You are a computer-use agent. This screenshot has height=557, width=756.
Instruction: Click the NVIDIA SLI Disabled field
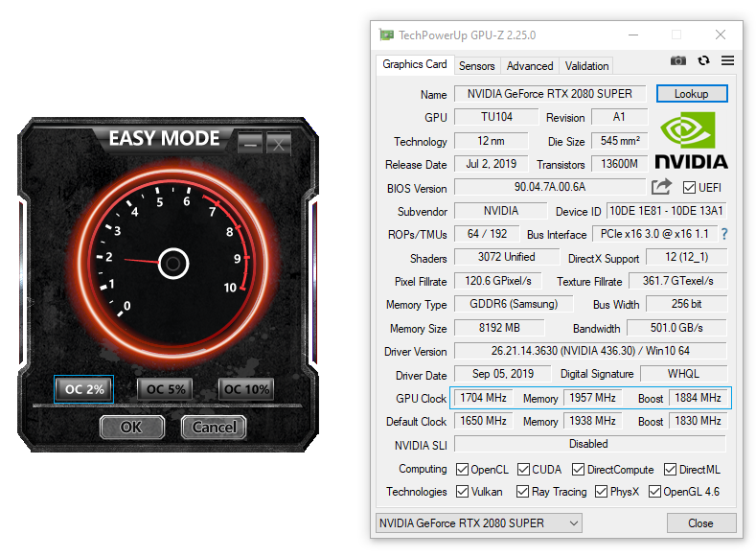coord(590,444)
